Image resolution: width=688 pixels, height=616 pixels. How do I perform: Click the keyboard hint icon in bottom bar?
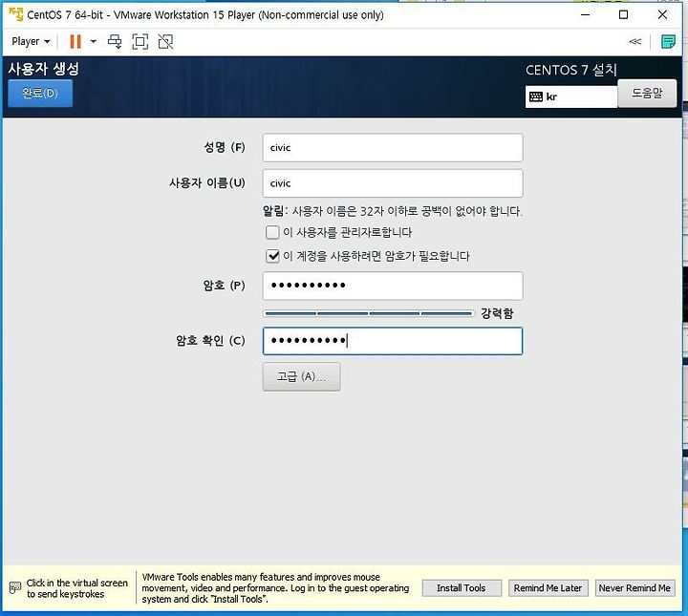[15, 588]
